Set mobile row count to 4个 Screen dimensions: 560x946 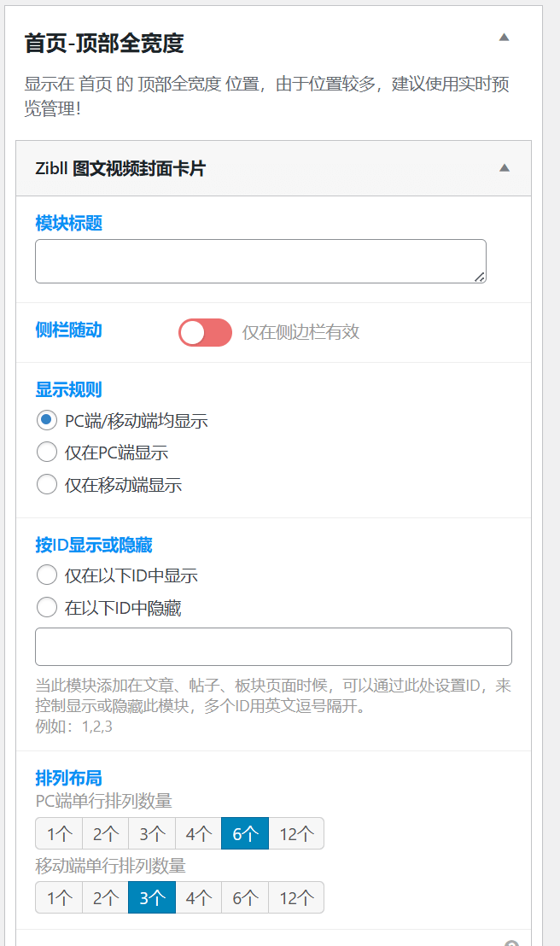pyautogui.click(x=199, y=897)
